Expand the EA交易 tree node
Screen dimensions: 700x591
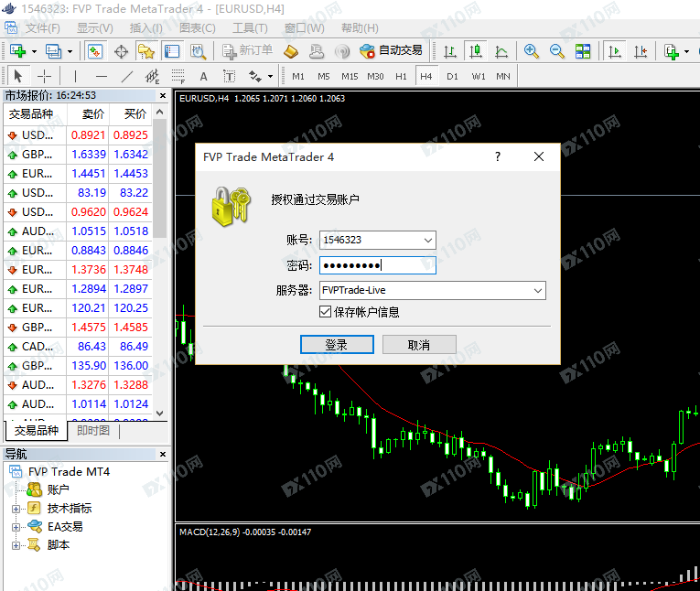pyautogui.click(x=16, y=527)
